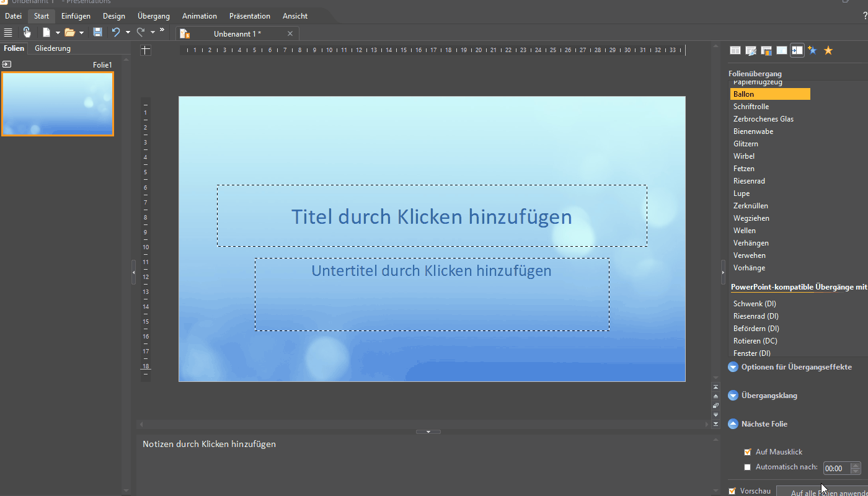Image resolution: width=868 pixels, height=496 pixels.
Task: Select the Folie1 slide thumbnail
Action: pos(58,104)
